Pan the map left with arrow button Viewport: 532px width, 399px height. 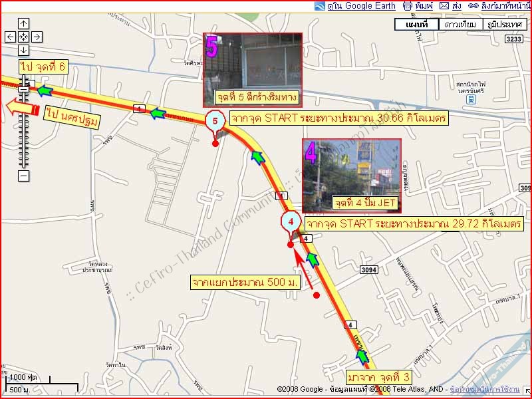tap(11, 37)
